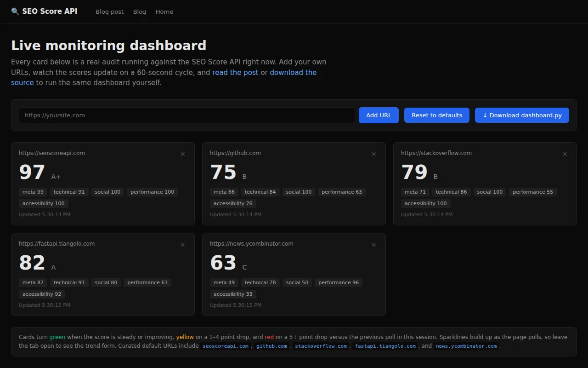Viewport: 588px width, 368px height.
Task: Open the Blog nav item
Action: tap(140, 12)
